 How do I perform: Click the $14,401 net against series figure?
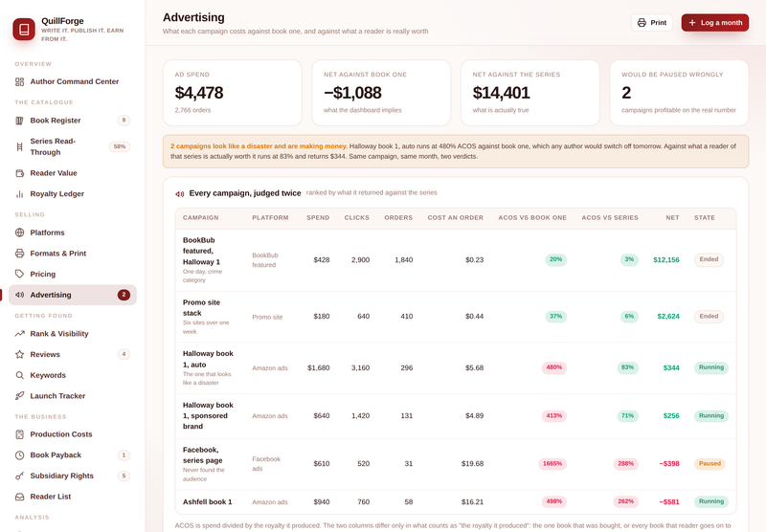[501, 93]
